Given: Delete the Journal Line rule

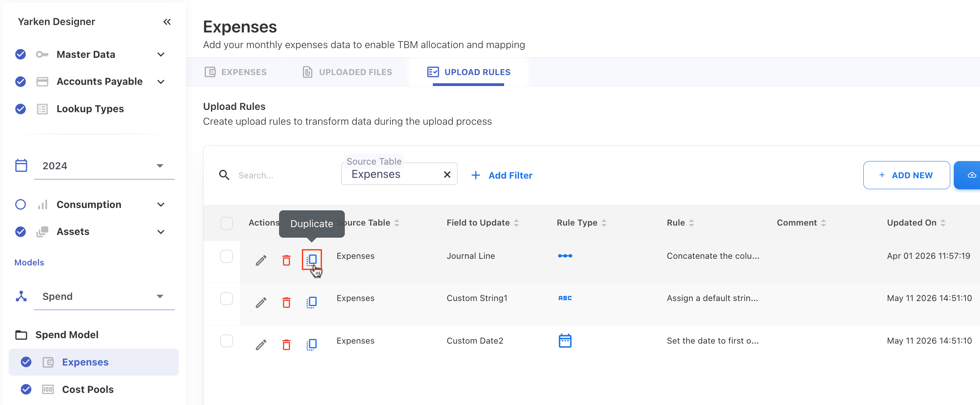Looking at the screenshot, I should pyautogui.click(x=286, y=260).
